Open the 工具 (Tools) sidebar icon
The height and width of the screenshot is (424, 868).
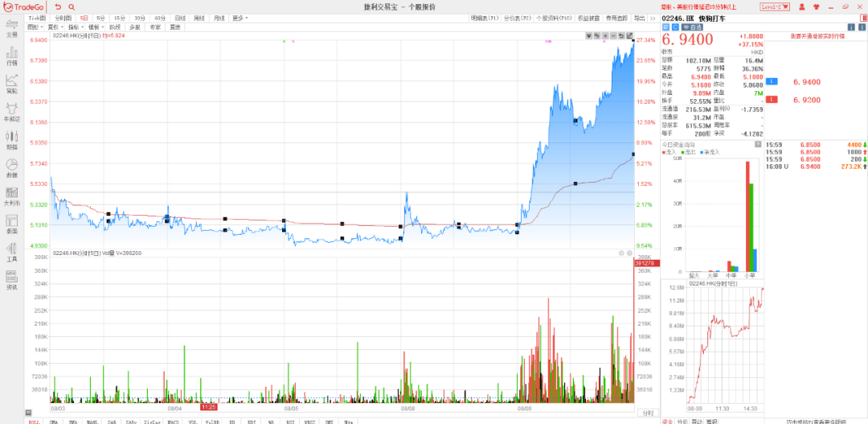pos(12,253)
